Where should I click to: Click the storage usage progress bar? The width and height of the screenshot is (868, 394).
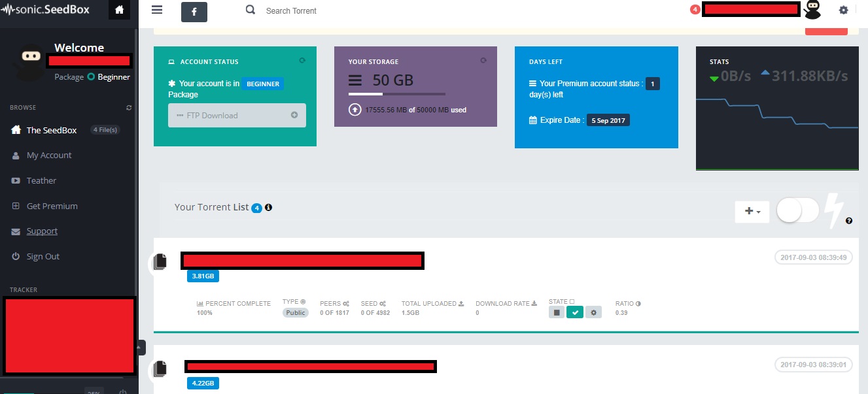pyautogui.click(x=397, y=94)
